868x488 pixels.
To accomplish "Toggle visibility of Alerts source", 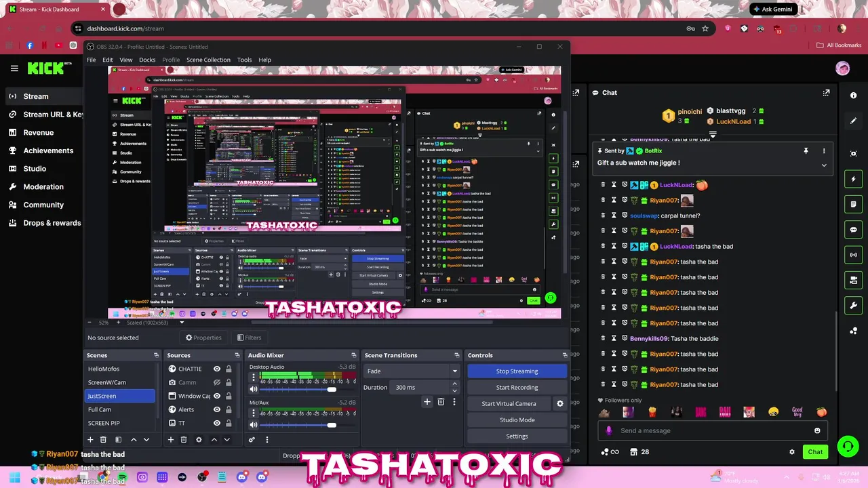I will coord(217,409).
